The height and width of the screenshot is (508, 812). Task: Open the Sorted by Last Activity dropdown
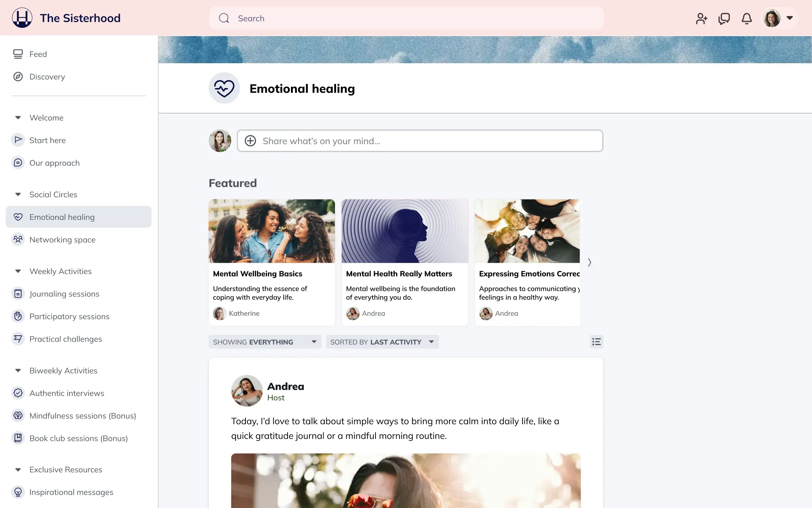click(x=382, y=342)
